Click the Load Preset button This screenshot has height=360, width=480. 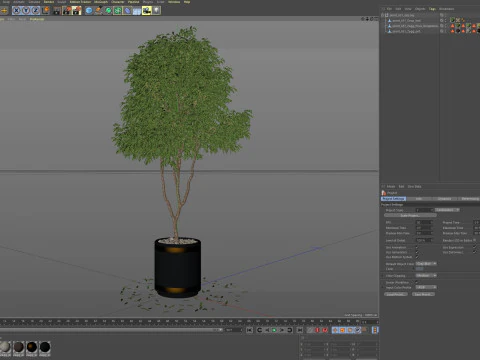tap(396, 294)
